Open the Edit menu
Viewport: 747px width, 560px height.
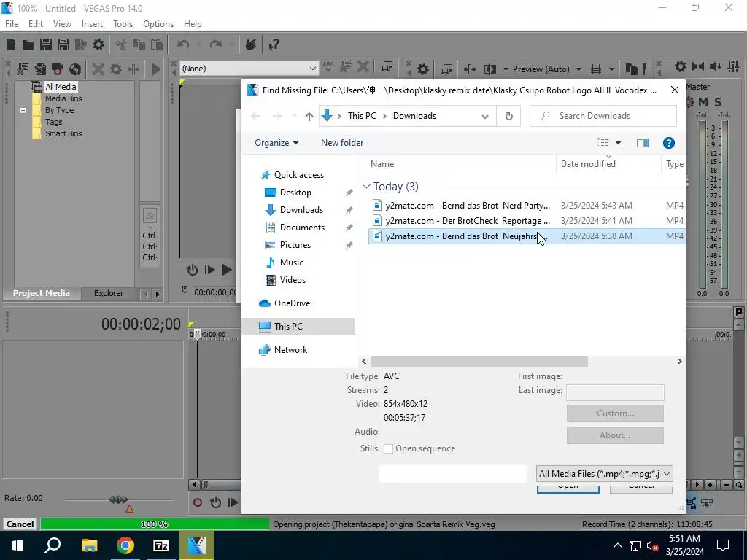point(36,24)
